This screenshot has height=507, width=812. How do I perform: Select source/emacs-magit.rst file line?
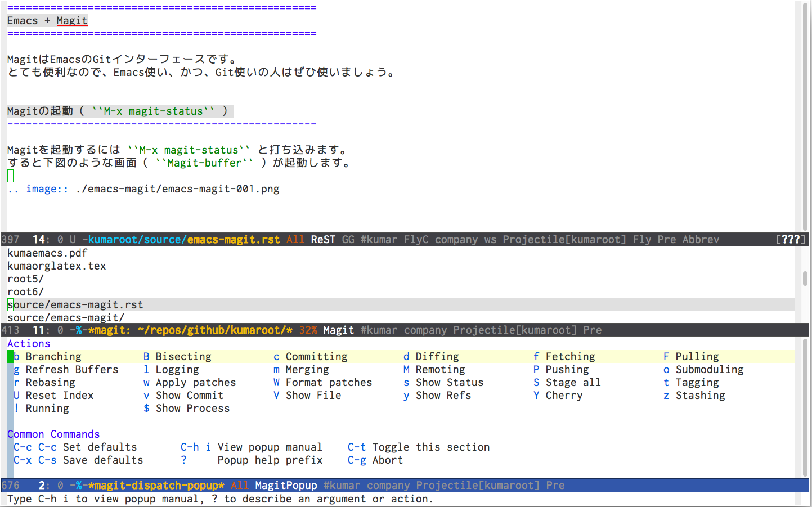click(401, 304)
